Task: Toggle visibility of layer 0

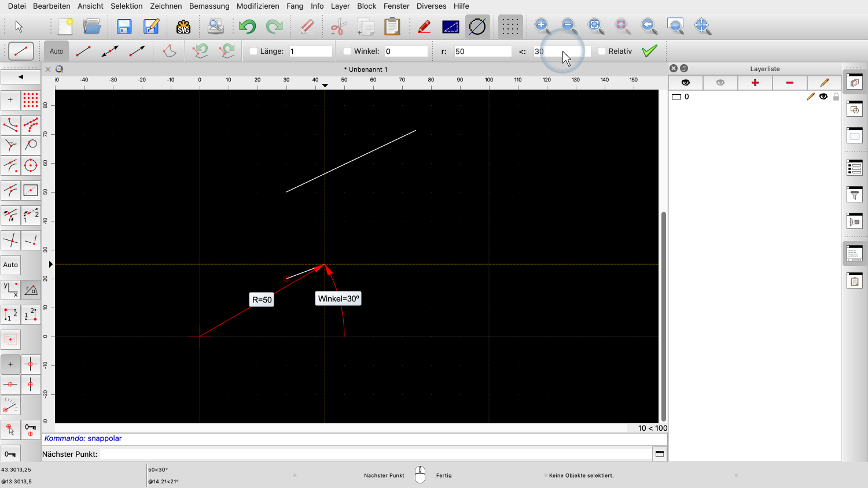Action: pos(823,97)
